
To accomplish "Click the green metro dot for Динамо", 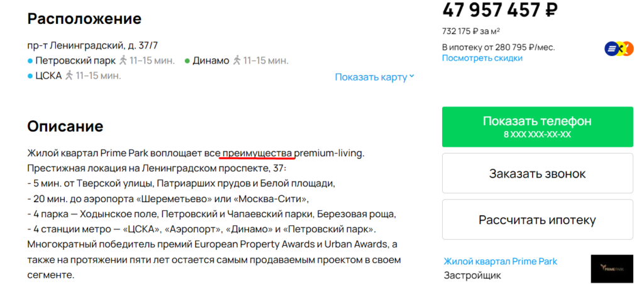I will click(187, 61).
